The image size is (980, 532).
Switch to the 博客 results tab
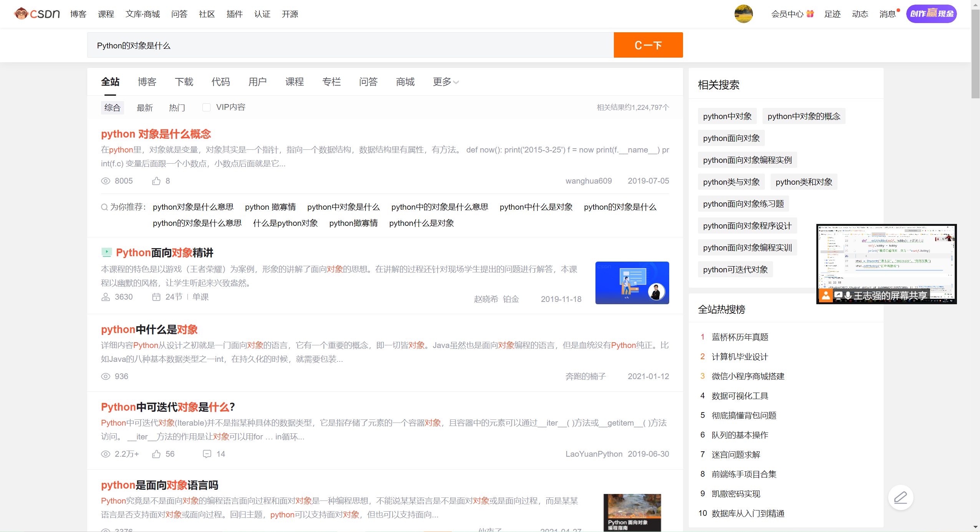pyautogui.click(x=147, y=82)
